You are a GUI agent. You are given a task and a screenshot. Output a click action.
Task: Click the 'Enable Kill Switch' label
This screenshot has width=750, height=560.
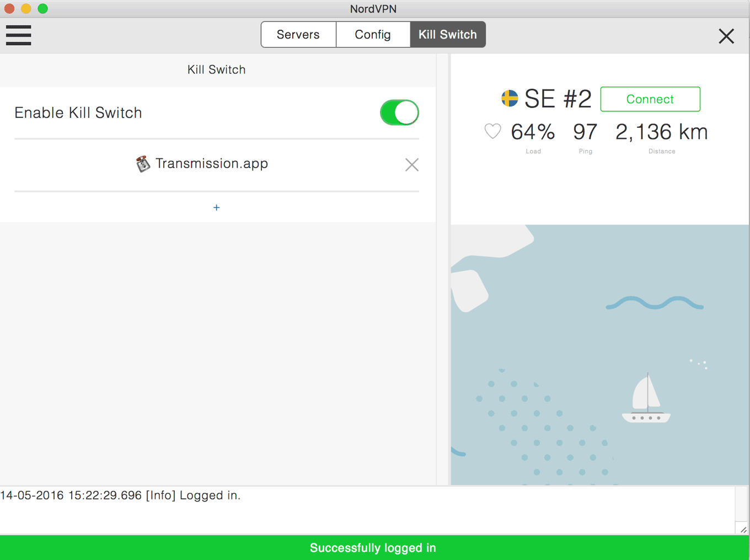click(x=78, y=112)
